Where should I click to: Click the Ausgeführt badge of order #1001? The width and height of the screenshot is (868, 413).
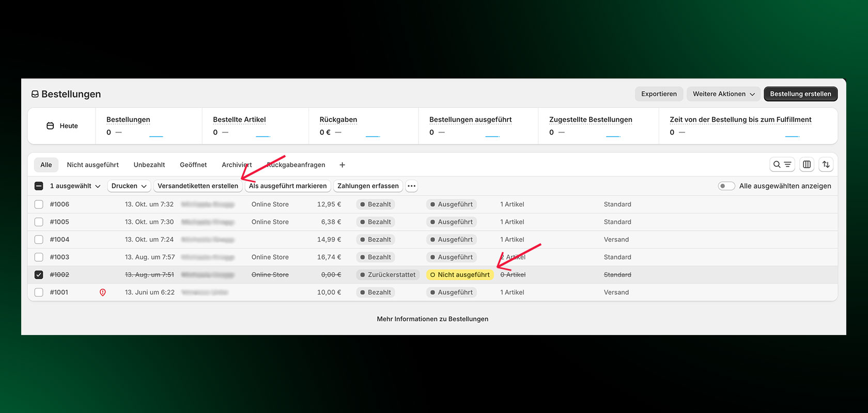pyautogui.click(x=452, y=292)
